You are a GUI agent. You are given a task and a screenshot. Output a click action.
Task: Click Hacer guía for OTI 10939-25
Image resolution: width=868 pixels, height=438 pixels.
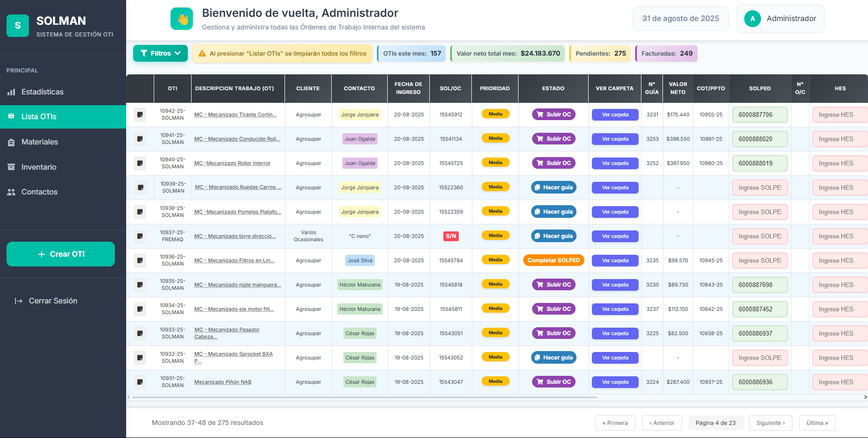pos(554,187)
